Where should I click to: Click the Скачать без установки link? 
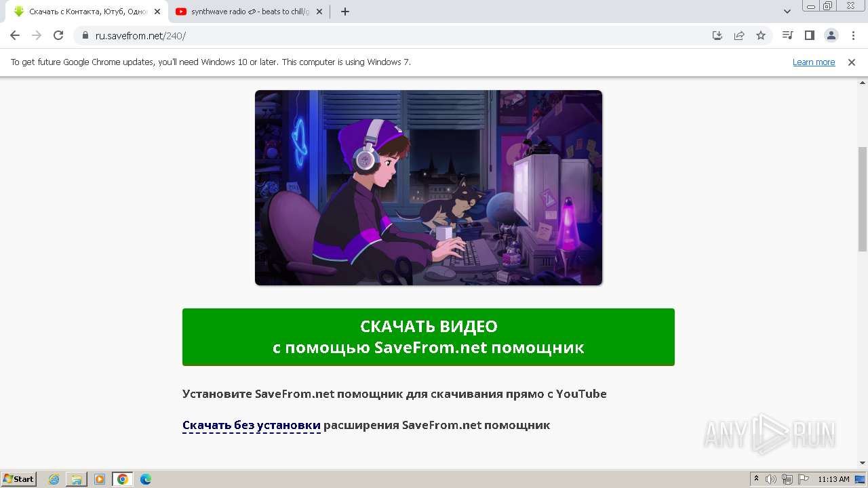(252, 425)
